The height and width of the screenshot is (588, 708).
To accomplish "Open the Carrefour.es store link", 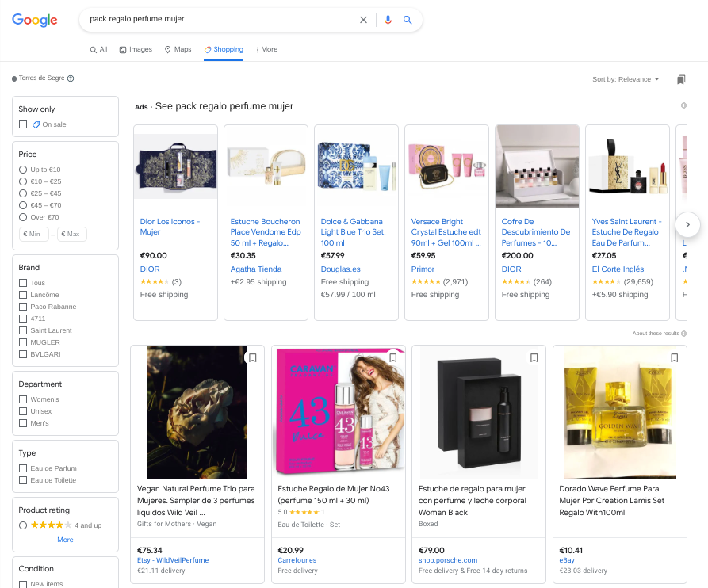I will pos(297,560).
